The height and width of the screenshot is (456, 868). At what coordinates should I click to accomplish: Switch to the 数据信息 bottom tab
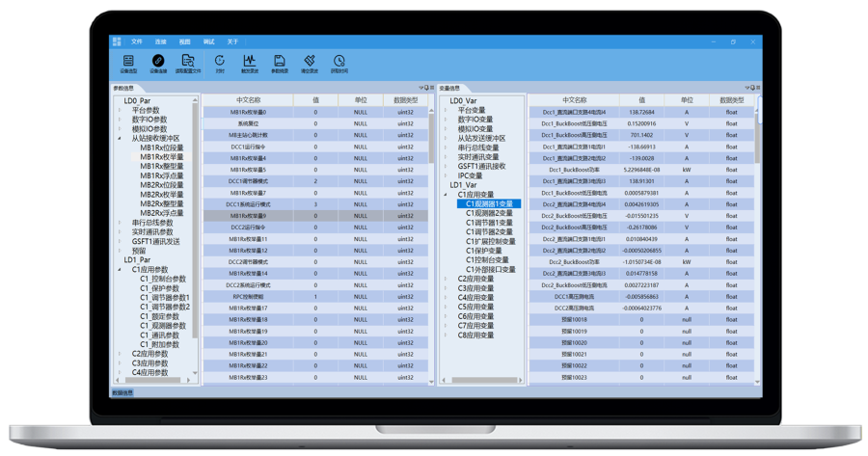(123, 393)
